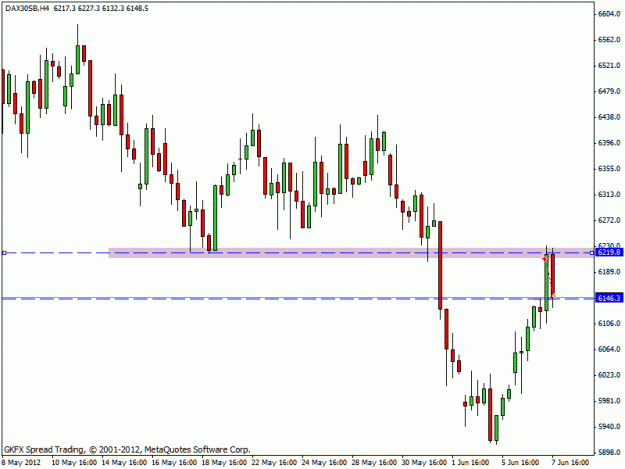Click the 16 May 16:00 time label
Viewport: 625px width, 469px height.
[174, 462]
